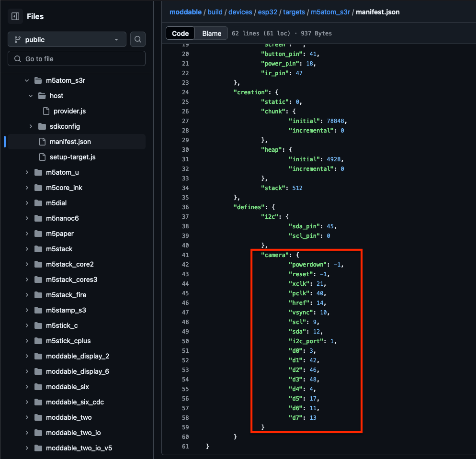This screenshot has height=459, width=476.
Task: Click the m5paper folder icon
Action: point(38,234)
